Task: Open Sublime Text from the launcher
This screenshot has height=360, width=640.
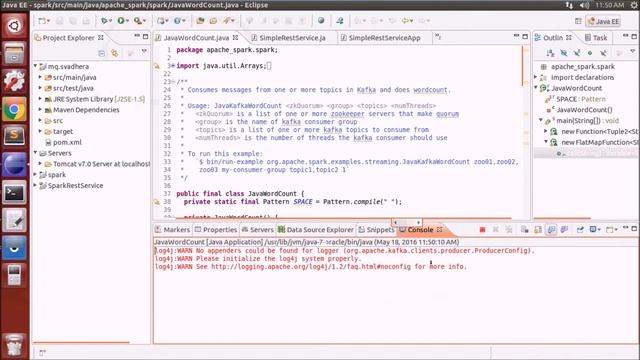Action: (14, 136)
